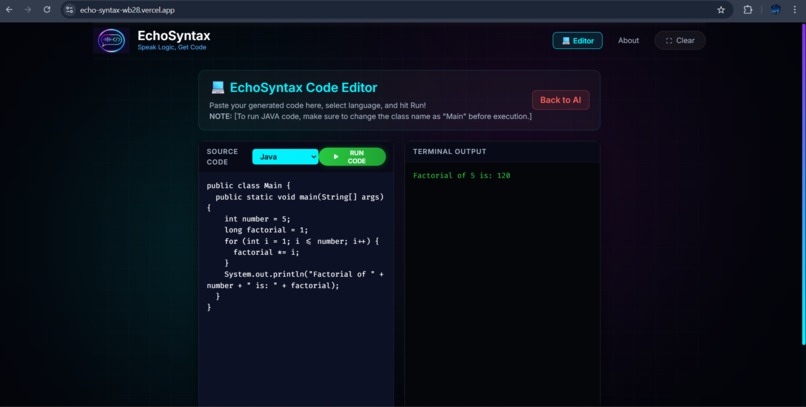Click the 'public class Main {' line
Screen dimensions: 806x407
pos(248,186)
